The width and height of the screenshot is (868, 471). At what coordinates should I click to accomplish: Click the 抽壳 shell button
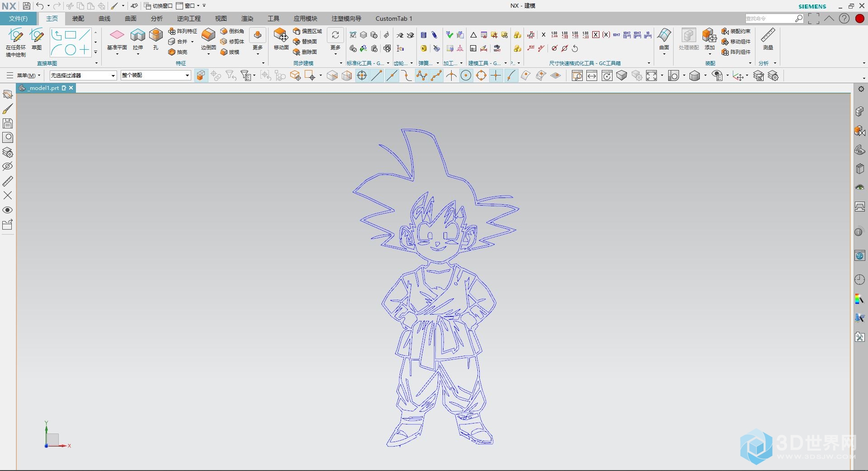click(x=178, y=52)
